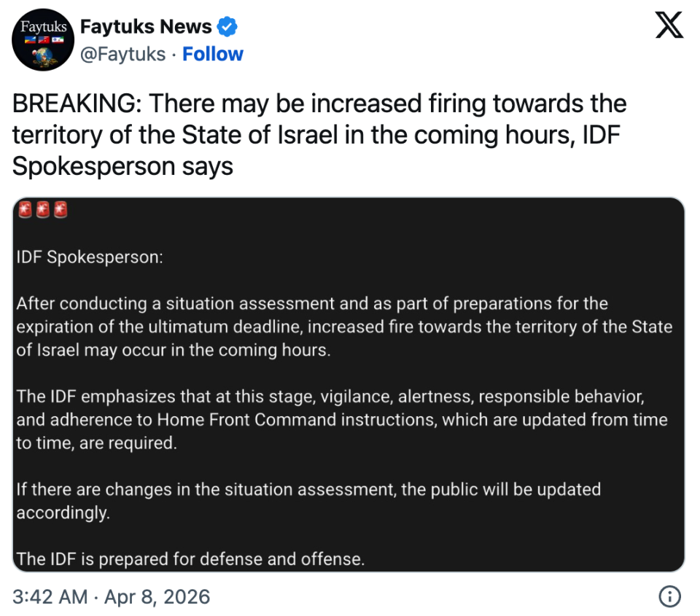Click the info circle icon
The width and height of the screenshot is (700, 616).
pos(669,597)
